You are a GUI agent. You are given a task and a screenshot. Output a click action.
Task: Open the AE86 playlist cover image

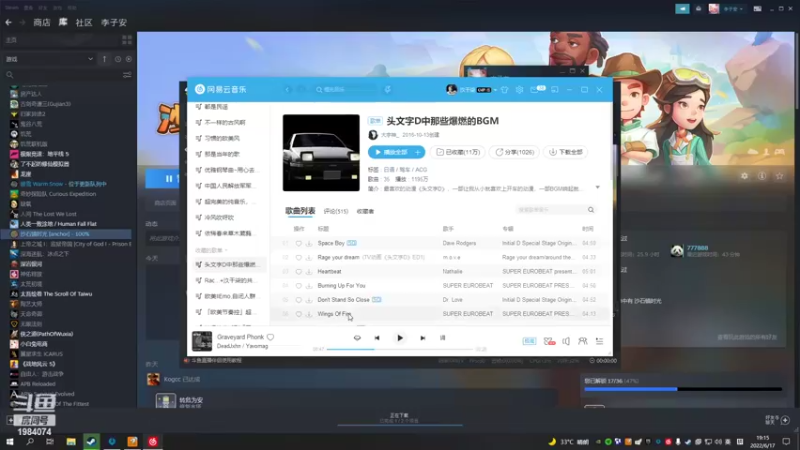[321, 153]
